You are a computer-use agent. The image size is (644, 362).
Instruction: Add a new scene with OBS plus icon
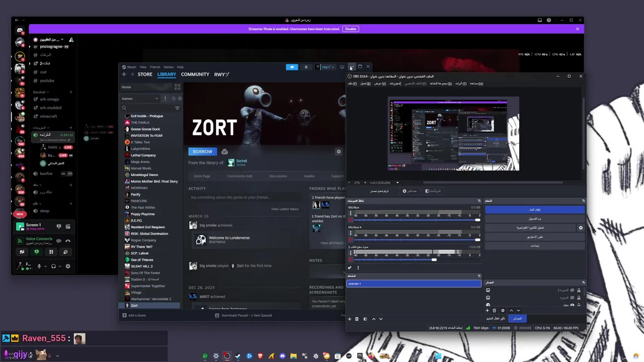click(350, 319)
